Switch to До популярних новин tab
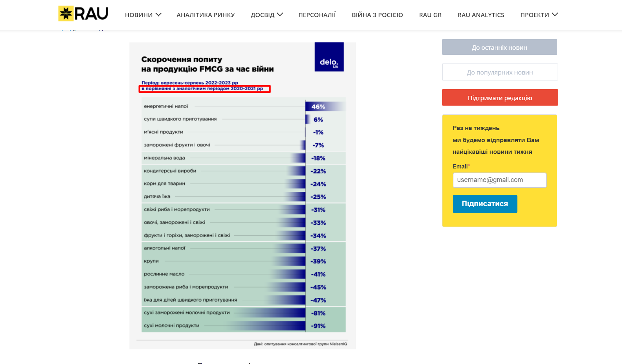Screen dimensions: 622x364 click(x=500, y=72)
